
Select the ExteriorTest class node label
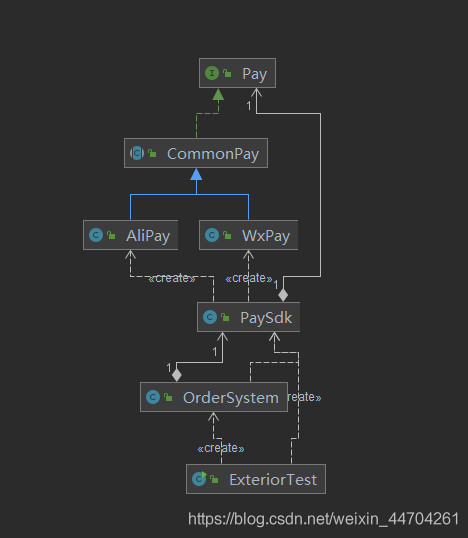pyautogui.click(x=273, y=480)
